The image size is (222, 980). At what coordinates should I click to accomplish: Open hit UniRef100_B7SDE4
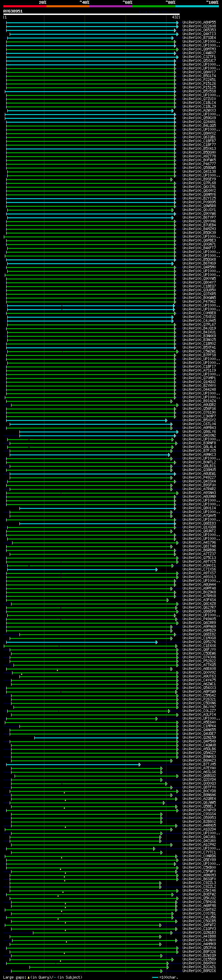click(199, 38)
